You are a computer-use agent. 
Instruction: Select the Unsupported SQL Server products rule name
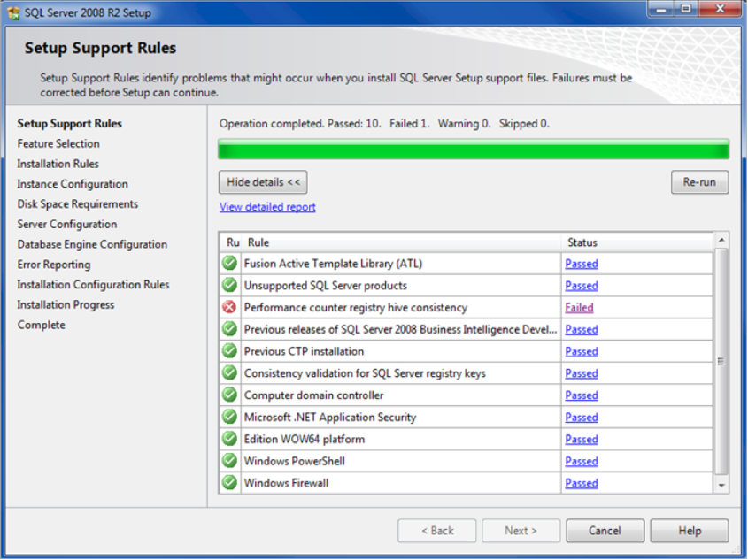click(x=326, y=286)
